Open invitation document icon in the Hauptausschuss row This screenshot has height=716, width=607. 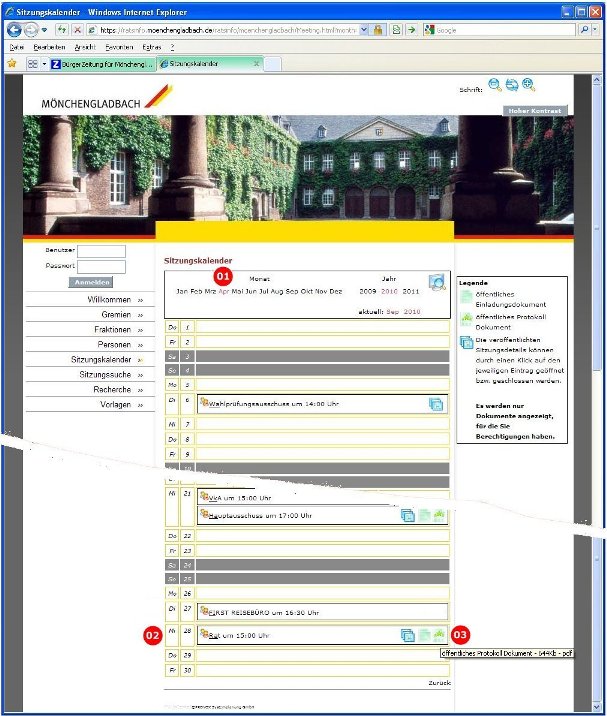tap(424, 515)
